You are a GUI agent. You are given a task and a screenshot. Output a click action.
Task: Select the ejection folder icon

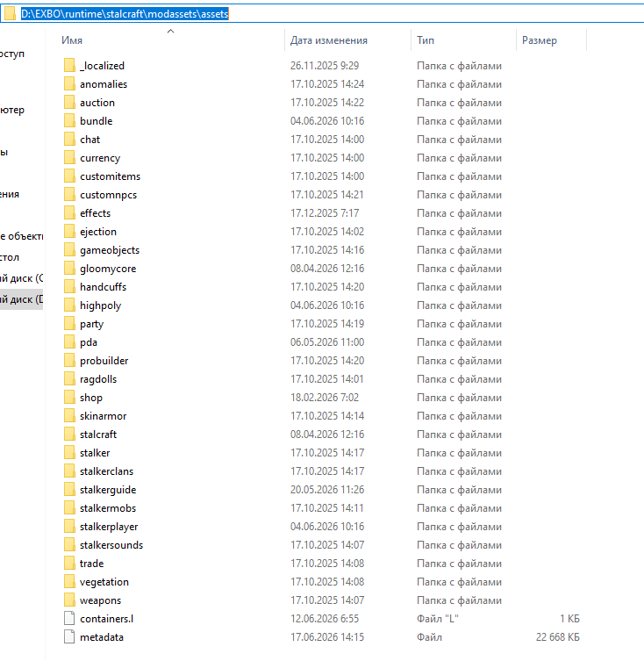click(69, 232)
